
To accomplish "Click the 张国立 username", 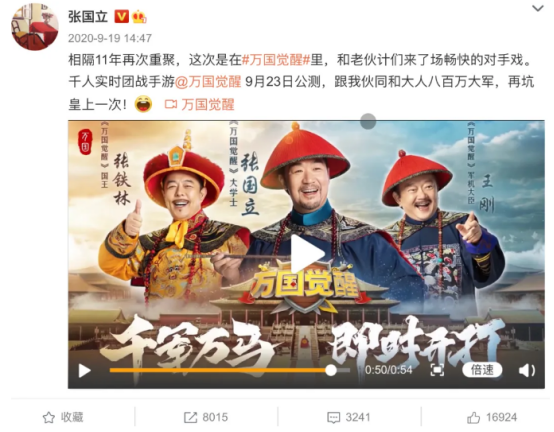I will [88, 17].
